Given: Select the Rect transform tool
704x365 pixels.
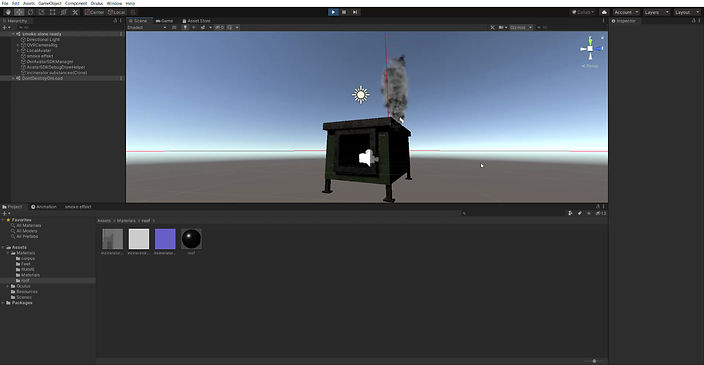Looking at the screenshot, I should (x=53, y=12).
